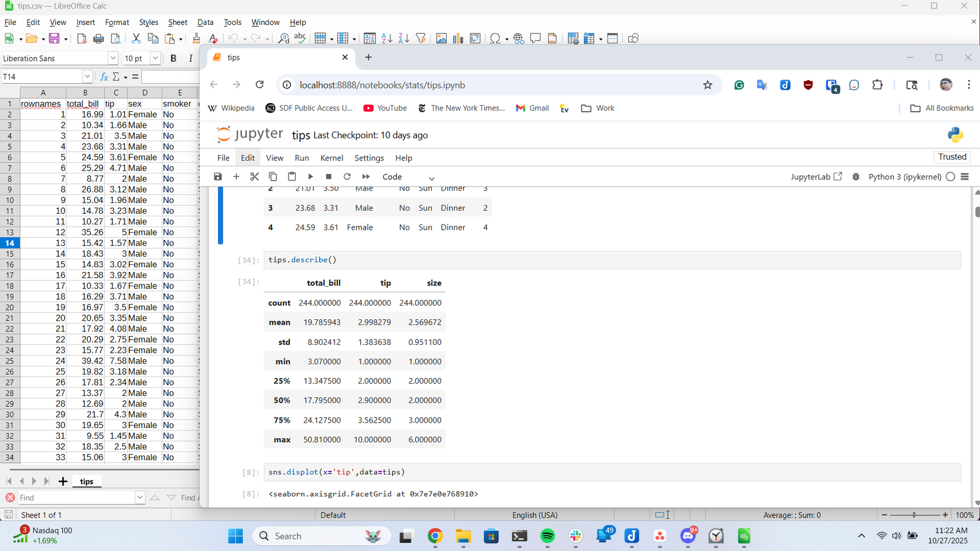
Task: Toggle bold formatting in Calc
Action: click(173, 58)
